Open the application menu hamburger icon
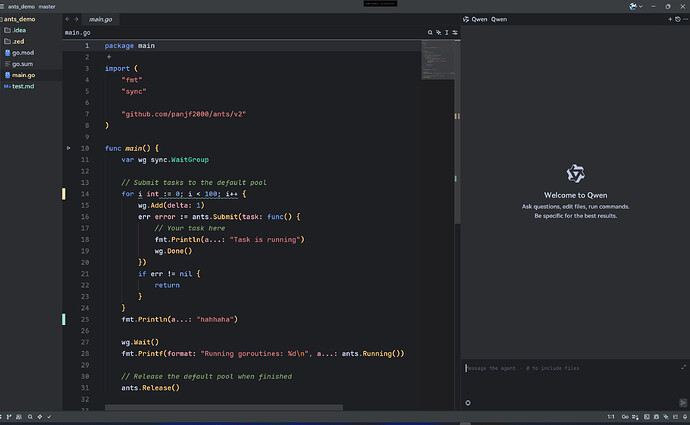690x425 pixels. [x=2, y=7]
